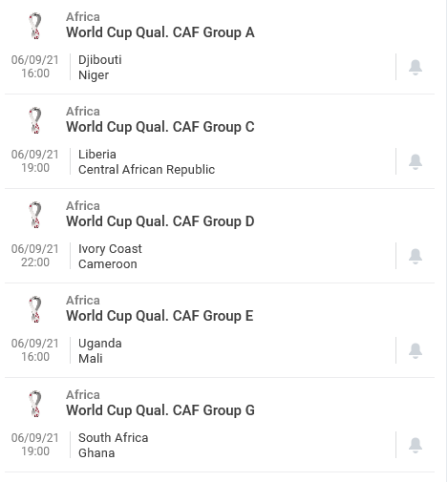Open World Cup Qual. CAF Group D heading
The image size is (448, 482).
click(x=160, y=221)
